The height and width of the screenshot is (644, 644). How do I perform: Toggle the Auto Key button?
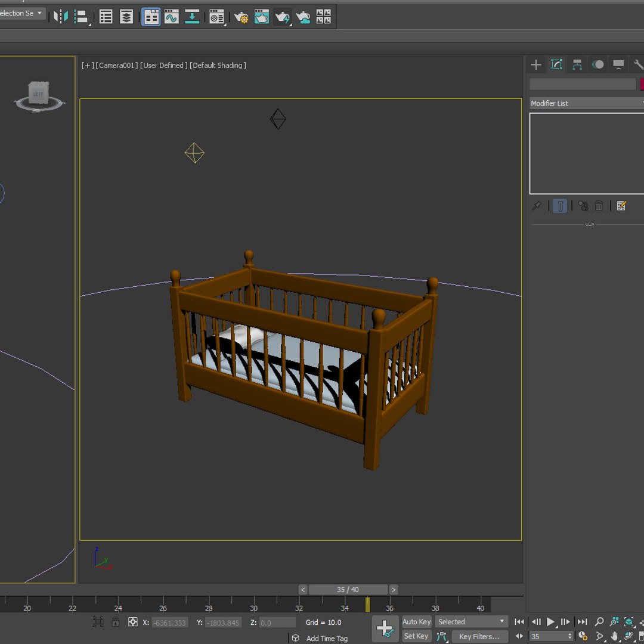tap(416, 622)
